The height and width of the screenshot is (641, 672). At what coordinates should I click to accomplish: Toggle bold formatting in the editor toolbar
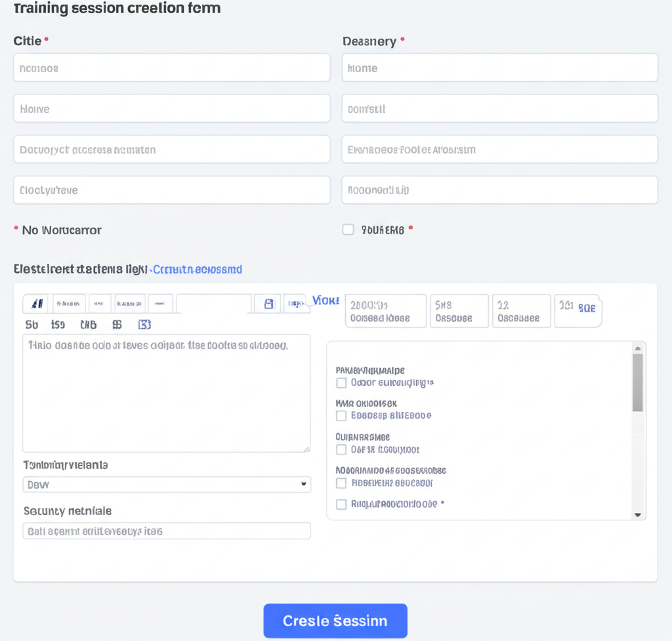(35, 302)
